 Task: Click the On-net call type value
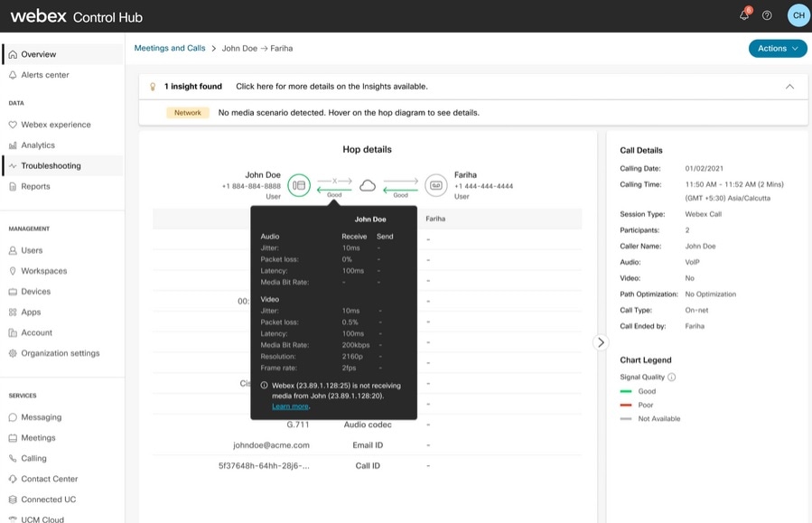point(696,310)
